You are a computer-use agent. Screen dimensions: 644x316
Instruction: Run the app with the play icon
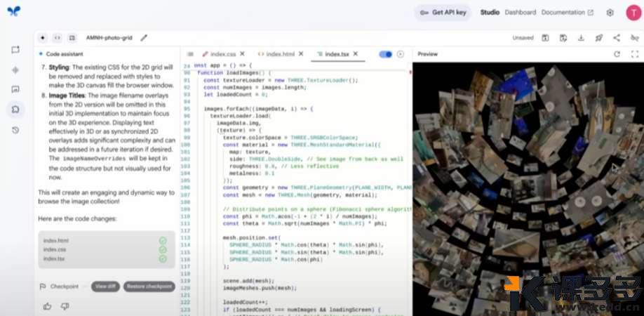click(401, 54)
